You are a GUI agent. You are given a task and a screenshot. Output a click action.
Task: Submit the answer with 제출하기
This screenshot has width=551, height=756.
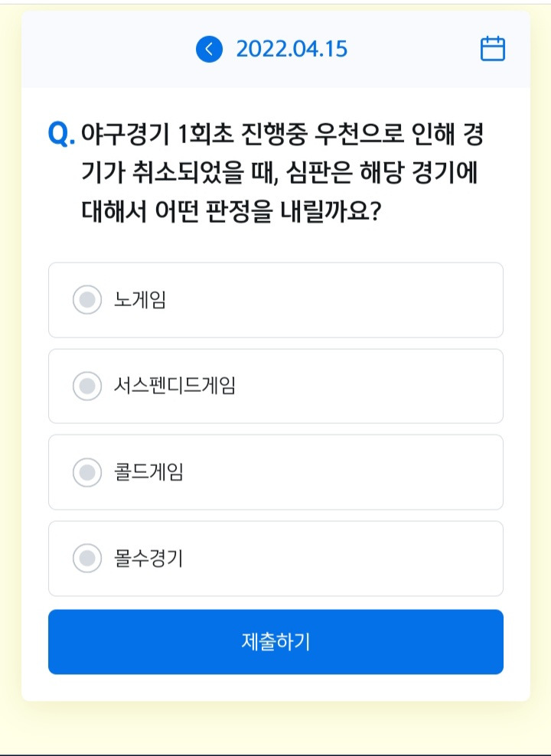[x=275, y=642]
